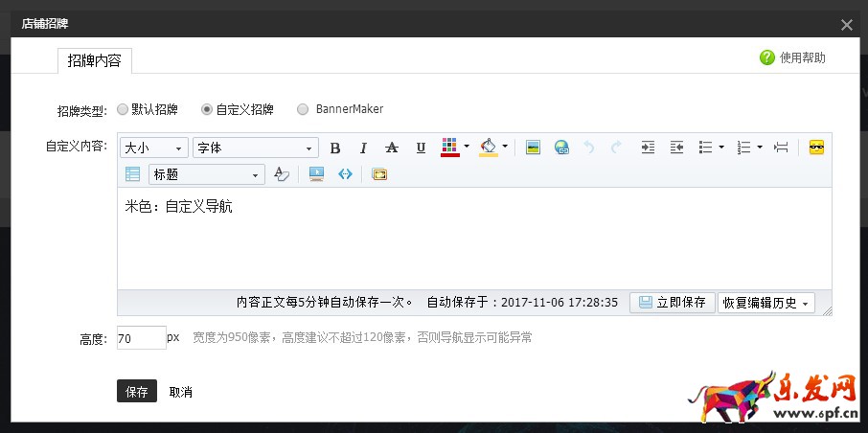This screenshot has height=433, width=868.
Task: Decrease indent of text
Action: pyautogui.click(x=676, y=148)
